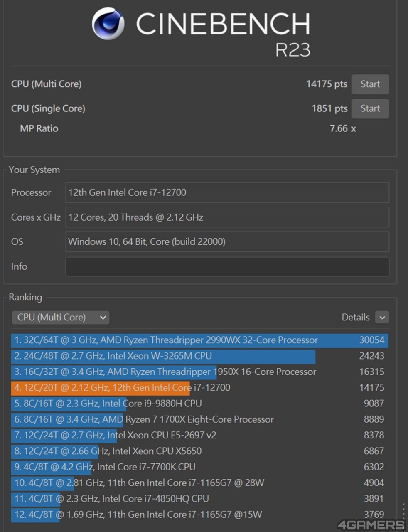Select ranking row i7-1165G7 @15W

[200, 515]
